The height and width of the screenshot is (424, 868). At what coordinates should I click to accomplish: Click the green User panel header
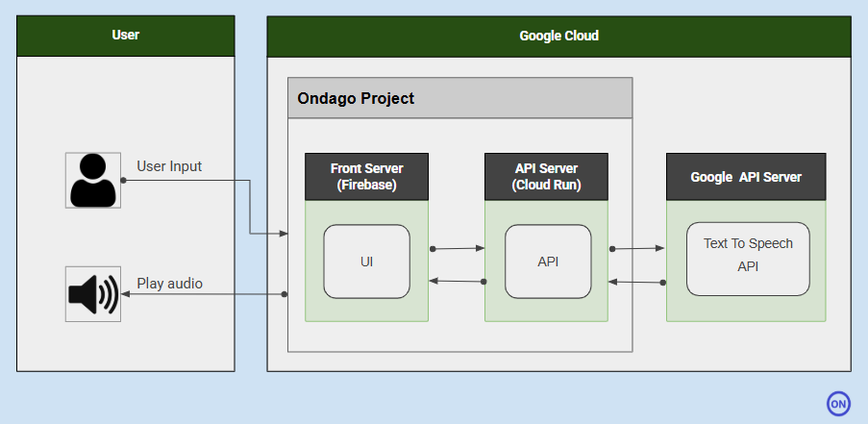pos(126,36)
